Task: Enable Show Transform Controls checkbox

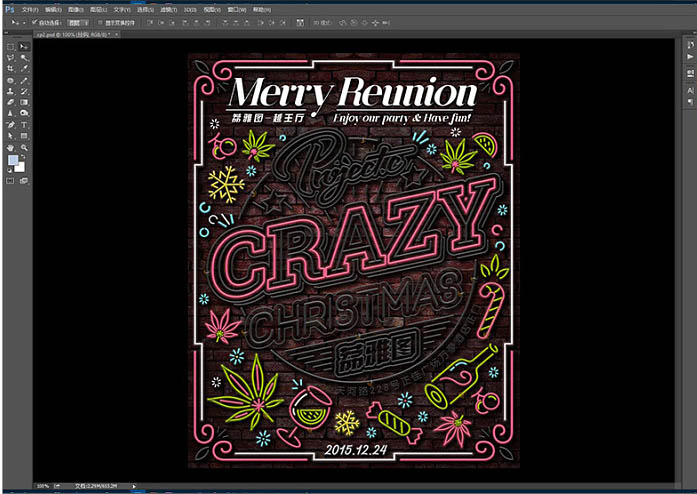Action: tap(100, 20)
